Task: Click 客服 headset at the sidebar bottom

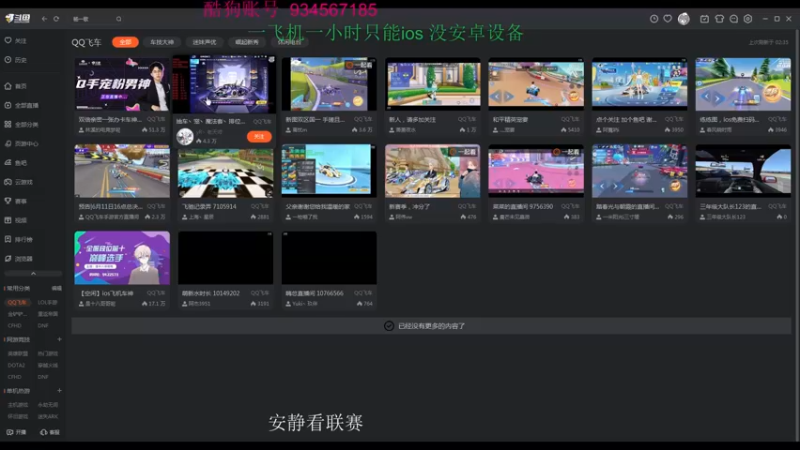Action: (50, 432)
